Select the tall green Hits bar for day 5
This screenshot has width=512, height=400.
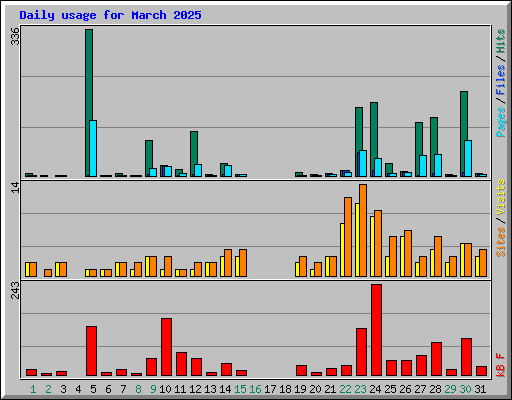(89, 103)
